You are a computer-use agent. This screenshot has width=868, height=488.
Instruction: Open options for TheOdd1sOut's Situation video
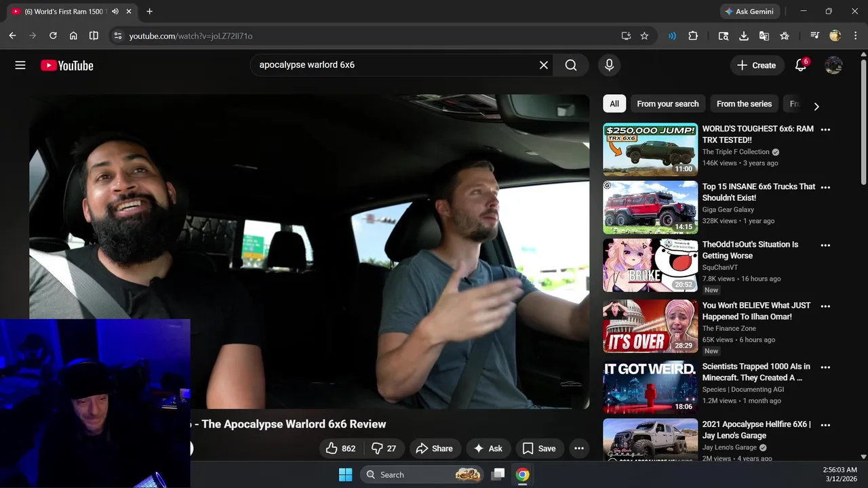pos(825,245)
